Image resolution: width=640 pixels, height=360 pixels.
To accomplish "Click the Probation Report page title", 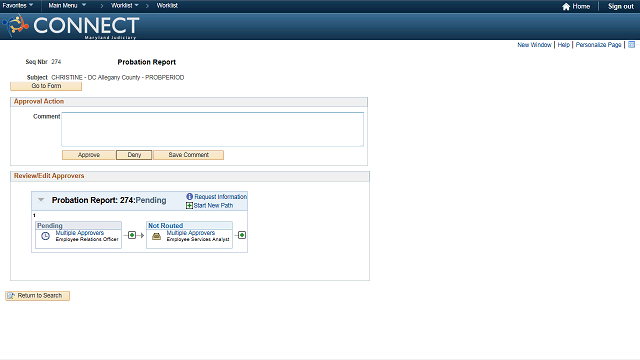I will click(147, 62).
